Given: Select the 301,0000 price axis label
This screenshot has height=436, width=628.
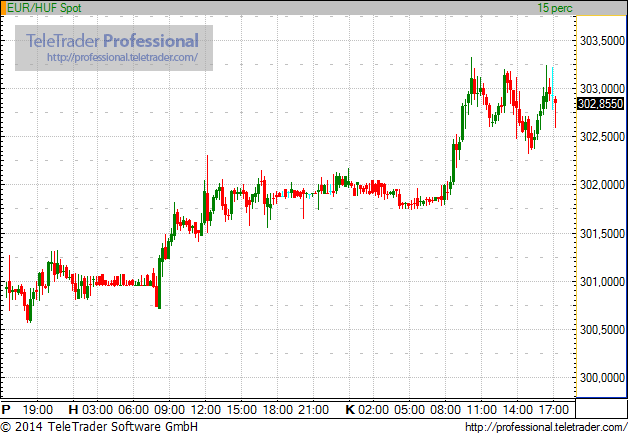Looking at the screenshot, I should [602, 282].
